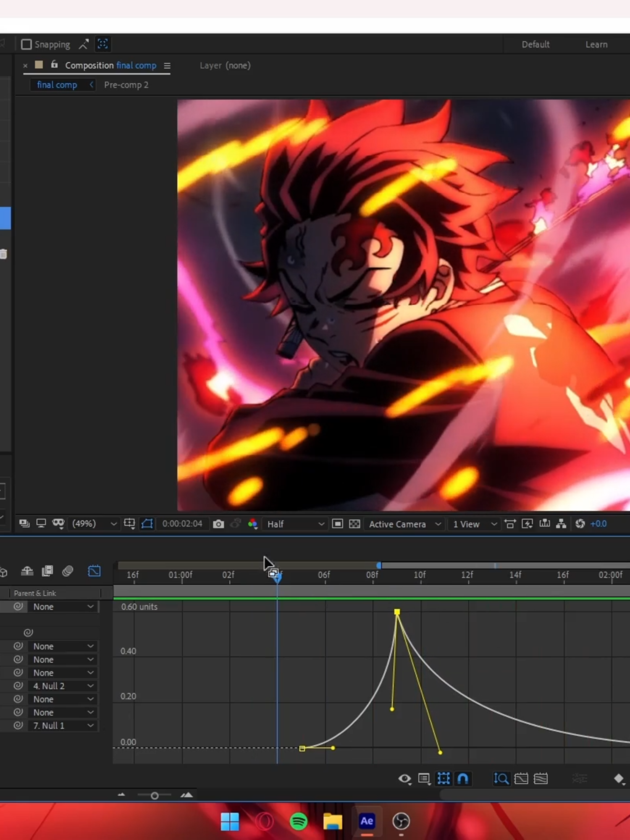630x840 pixels.
Task: Toggle the shy layers icon in timeline
Action: 27,571
